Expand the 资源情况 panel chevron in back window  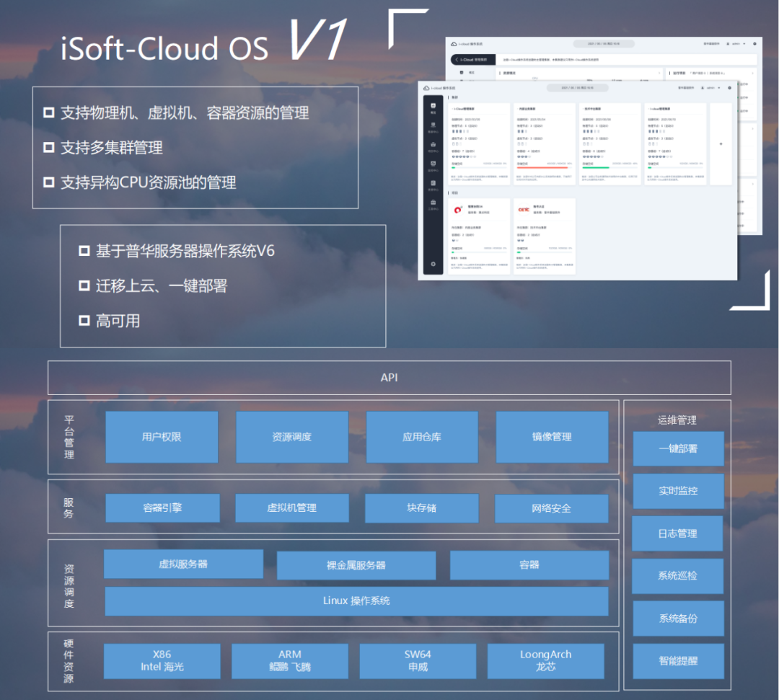[659, 73]
